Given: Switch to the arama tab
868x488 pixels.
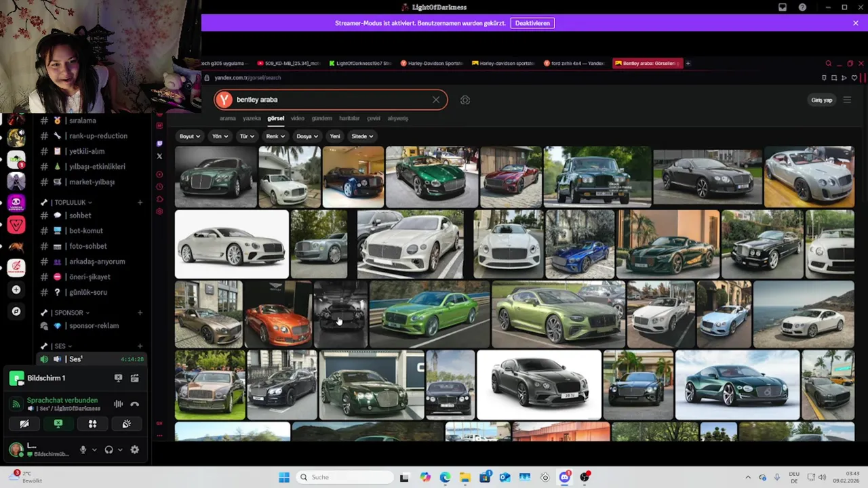Looking at the screenshot, I should (228, 118).
